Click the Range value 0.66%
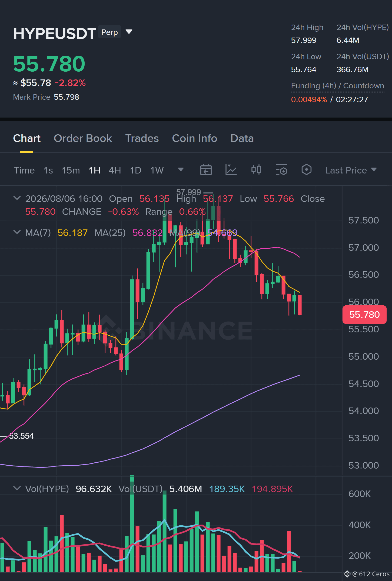Screen dimensions: 392x581 click(192, 212)
